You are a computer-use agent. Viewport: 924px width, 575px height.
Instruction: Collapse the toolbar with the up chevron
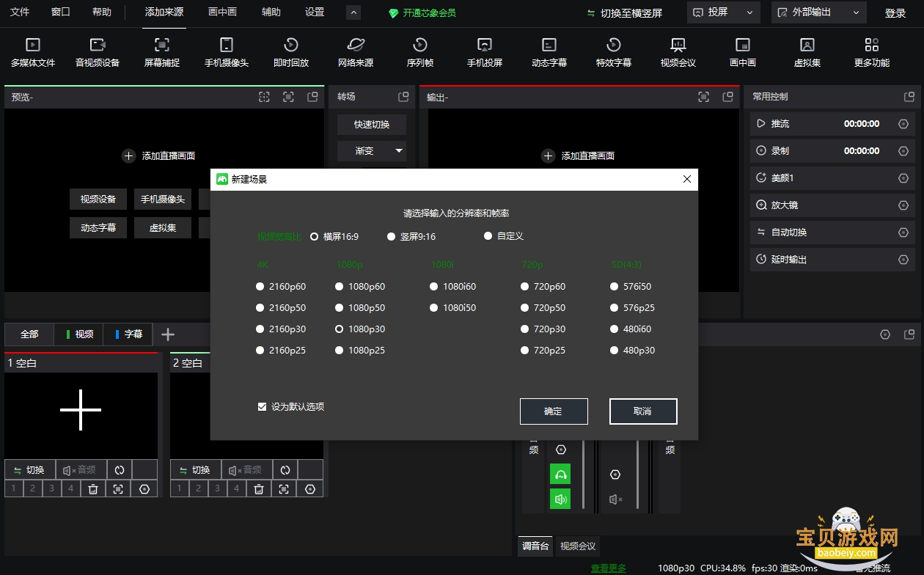pos(353,12)
